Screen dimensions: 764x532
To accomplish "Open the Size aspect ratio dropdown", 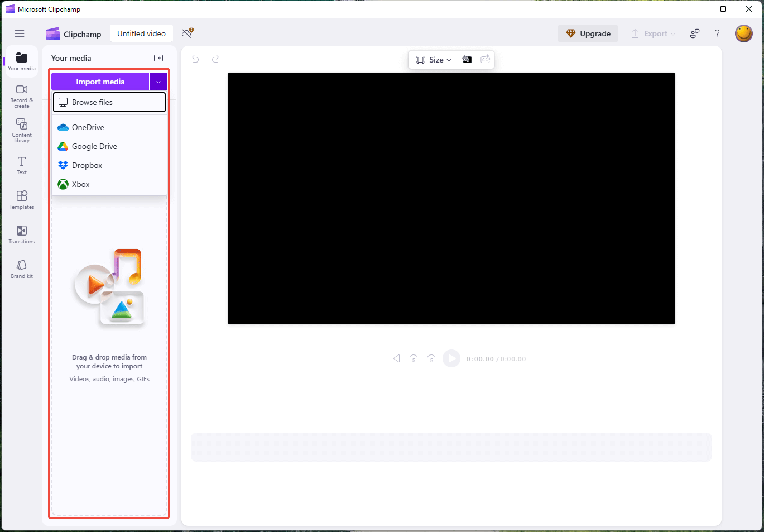I will (433, 59).
